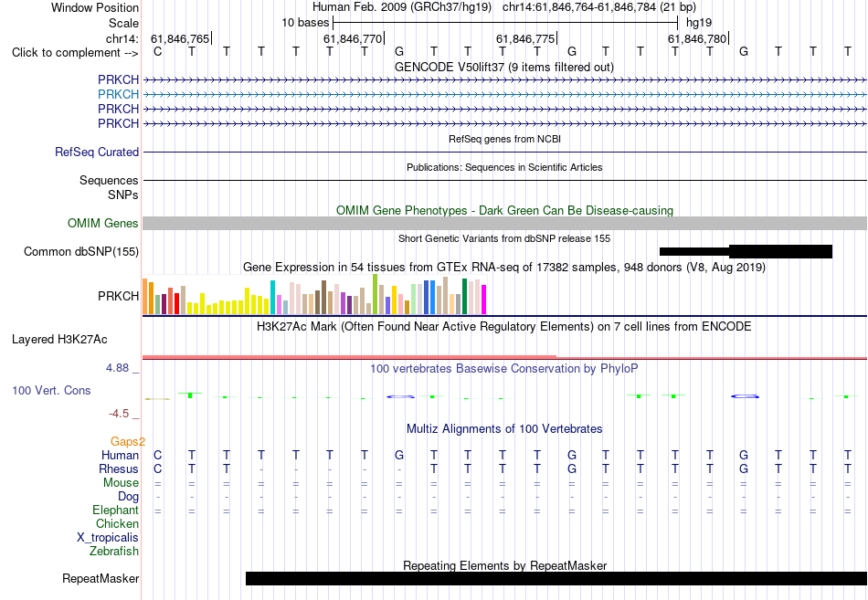
Task: Click the PhyloP Basewise Conservation title
Action: 503,369
